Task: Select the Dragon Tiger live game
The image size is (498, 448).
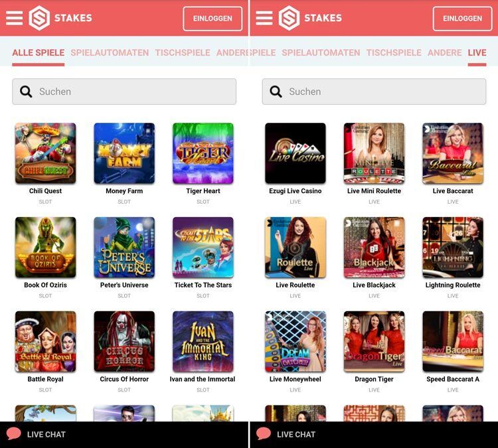Action: click(374, 342)
